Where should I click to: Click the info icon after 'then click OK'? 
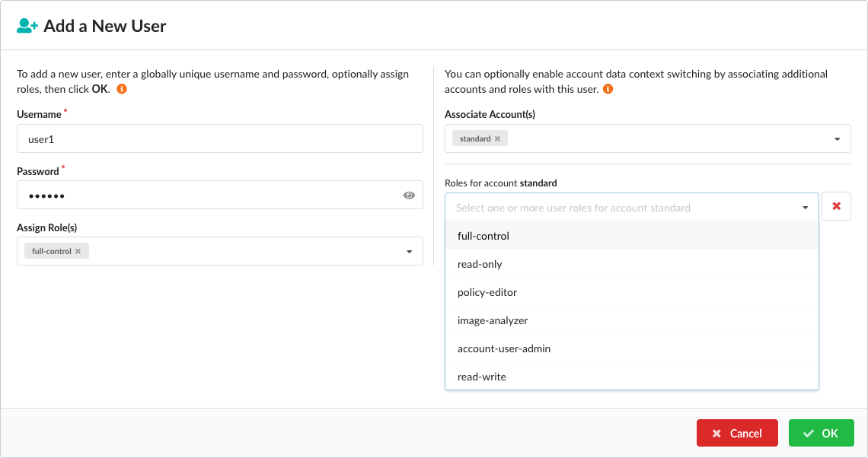pos(122,89)
